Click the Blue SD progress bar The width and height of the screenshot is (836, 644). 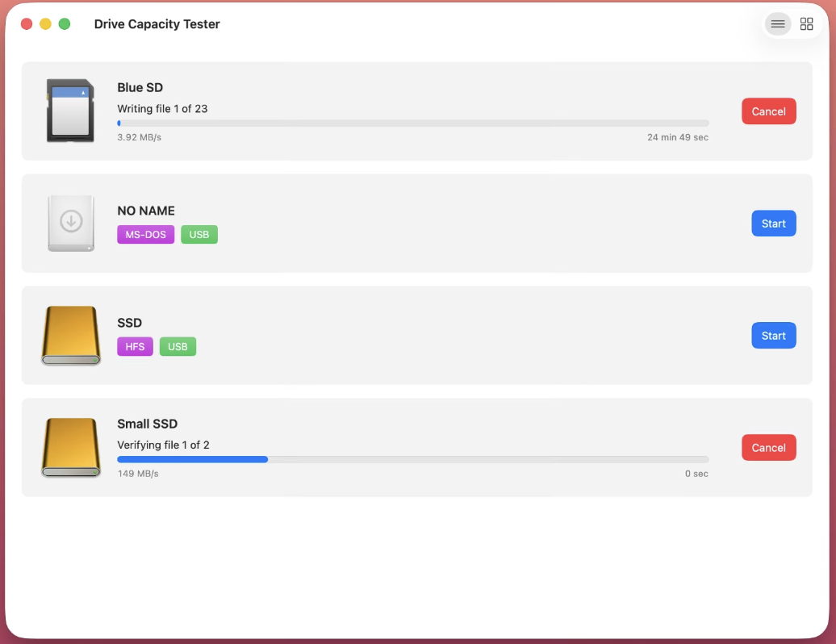412,123
